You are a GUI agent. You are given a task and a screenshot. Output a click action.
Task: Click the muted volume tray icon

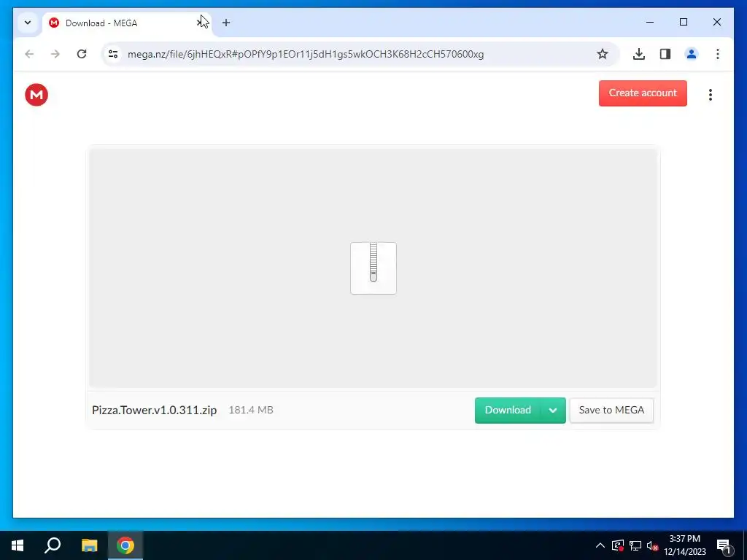click(x=652, y=545)
